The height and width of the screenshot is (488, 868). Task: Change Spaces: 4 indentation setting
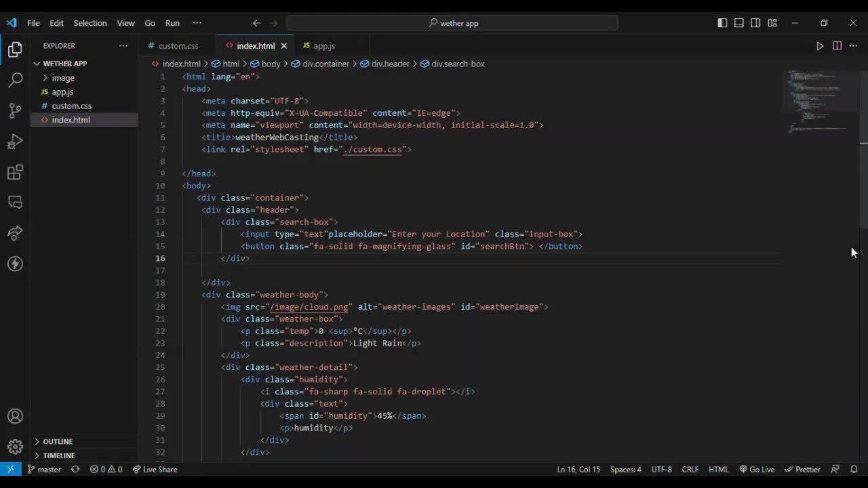[625, 469]
